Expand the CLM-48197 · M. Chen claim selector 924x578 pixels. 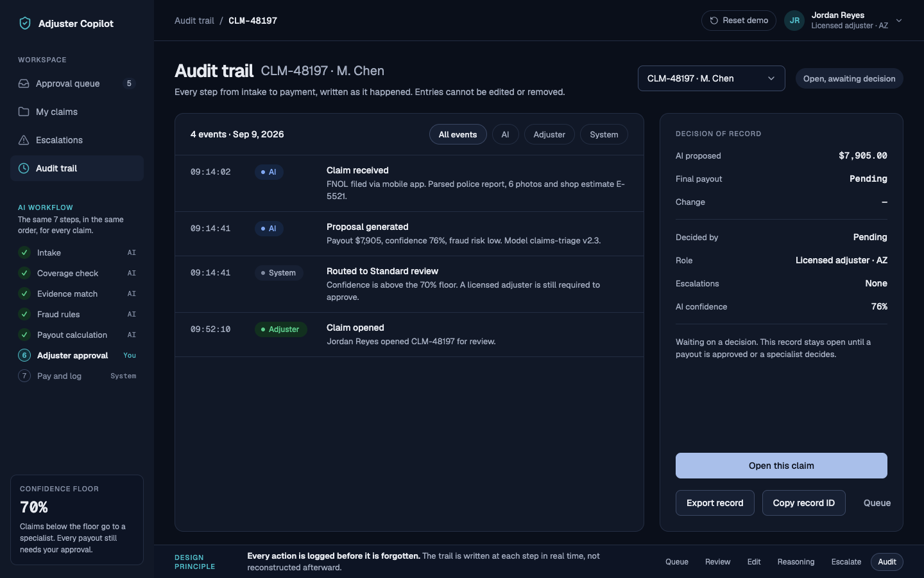tap(712, 78)
